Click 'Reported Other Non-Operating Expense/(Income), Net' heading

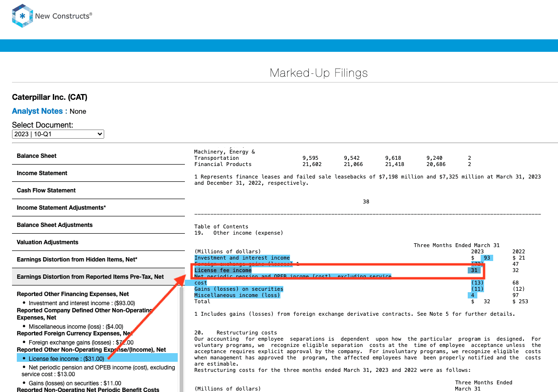click(x=91, y=350)
